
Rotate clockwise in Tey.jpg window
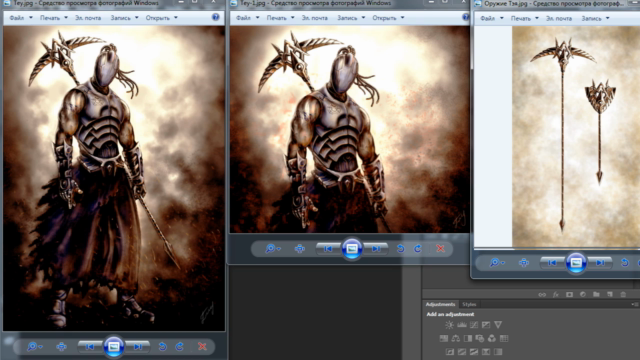(x=180, y=347)
